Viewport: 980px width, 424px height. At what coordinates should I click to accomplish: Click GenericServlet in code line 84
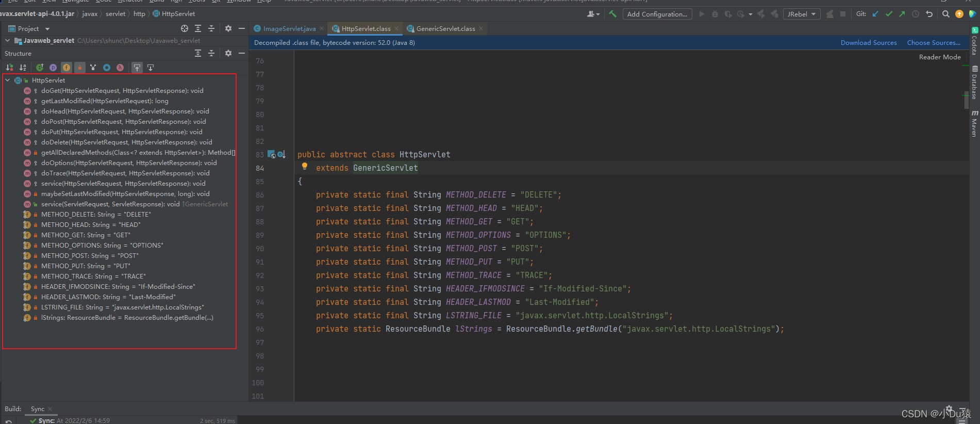386,168
